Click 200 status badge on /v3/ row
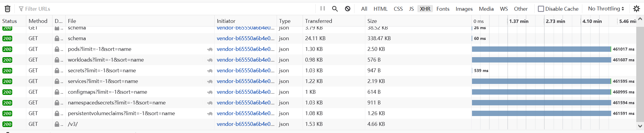This screenshot has height=133, width=644. point(7,124)
